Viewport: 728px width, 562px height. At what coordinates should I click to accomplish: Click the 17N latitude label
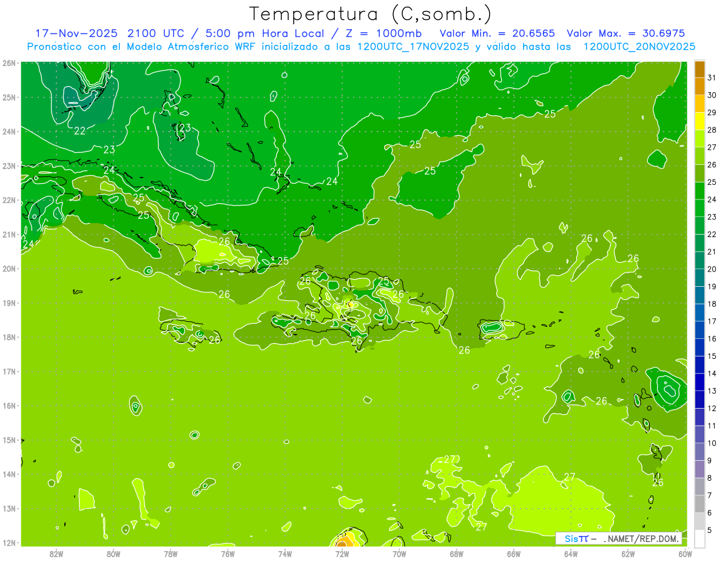[x=8, y=371]
